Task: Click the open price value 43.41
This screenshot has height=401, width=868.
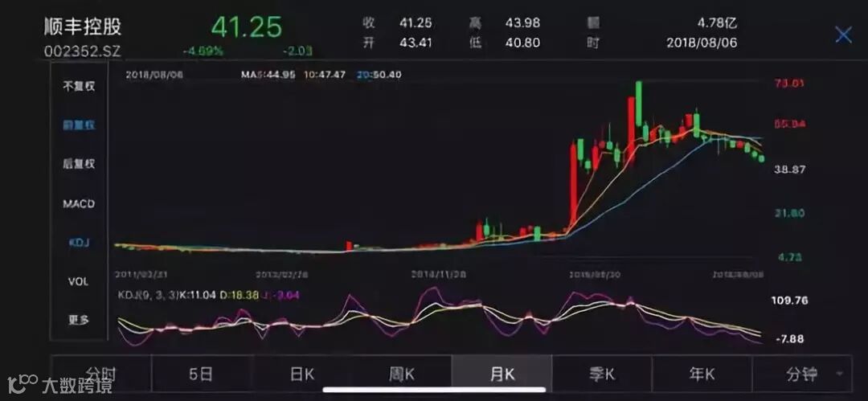Action: pos(416,42)
